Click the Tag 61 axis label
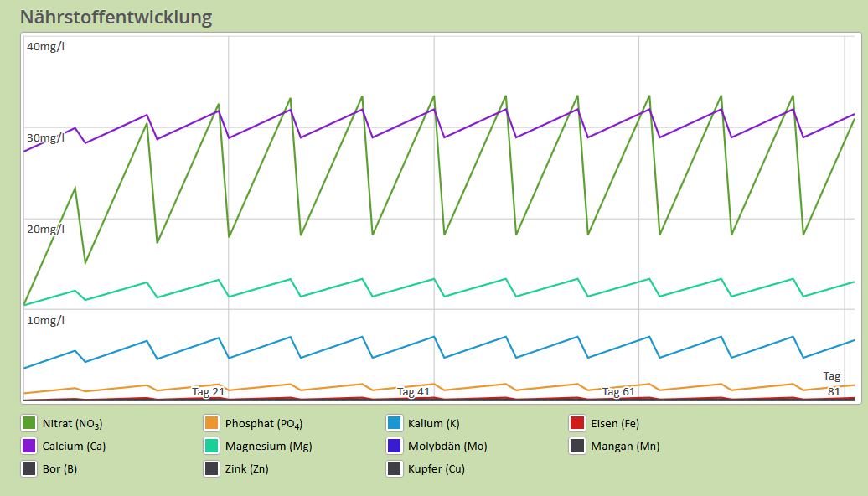Image resolution: width=868 pixels, height=496 pixels. click(x=618, y=392)
